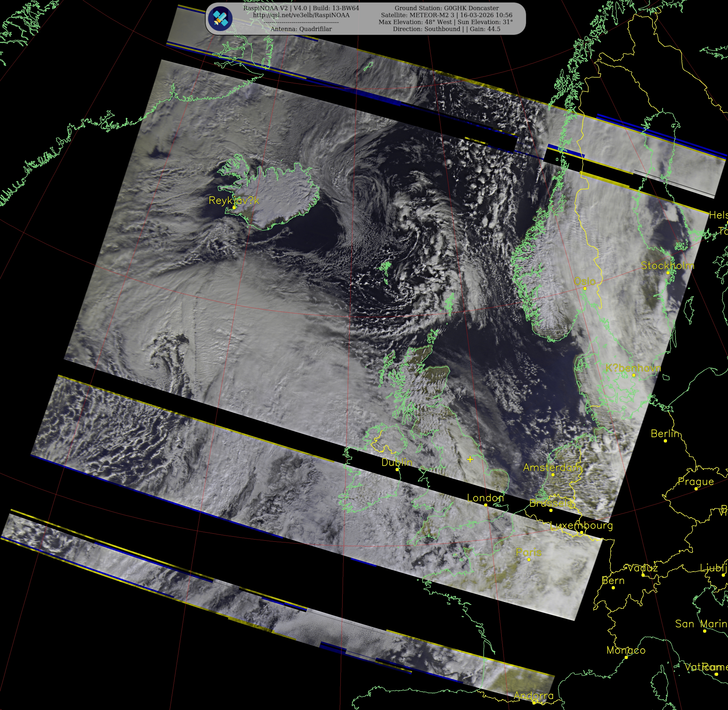This screenshot has width=728, height=710.
Task: Click the Oslo city dot marker
Action: tap(584, 288)
